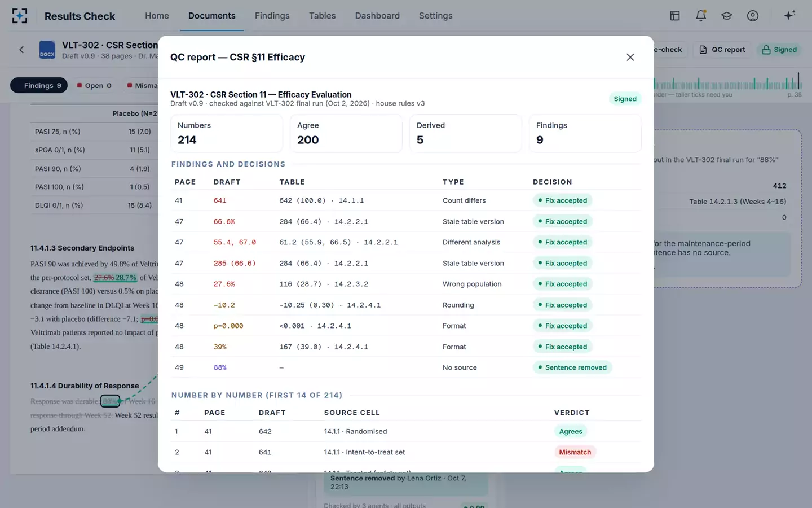The height and width of the screenshot is (508, 812).
Task: Click the Agree 200 summary card
Action: point(346,133)
